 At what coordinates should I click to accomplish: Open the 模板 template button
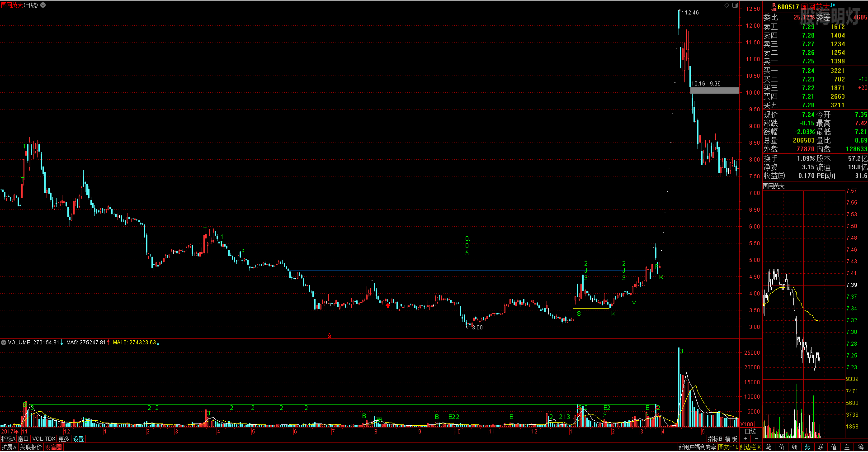[x=731, y=439]
